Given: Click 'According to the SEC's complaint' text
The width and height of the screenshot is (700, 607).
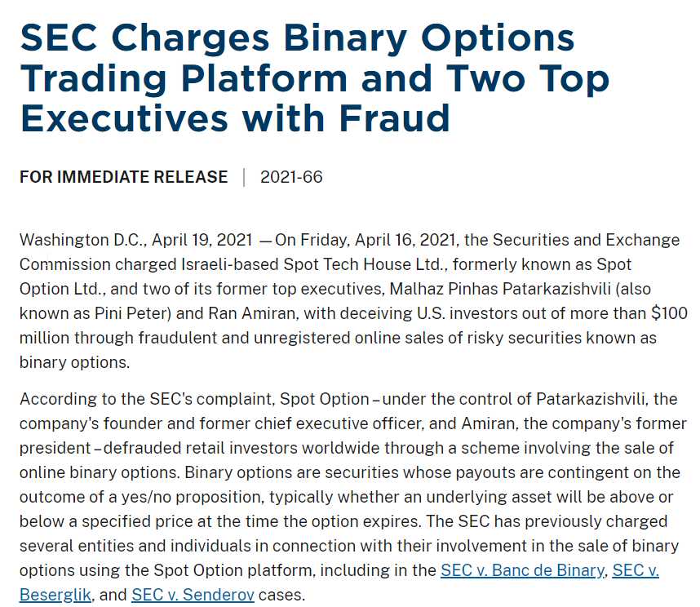Looking at the screenshot, I should [147, 399].
